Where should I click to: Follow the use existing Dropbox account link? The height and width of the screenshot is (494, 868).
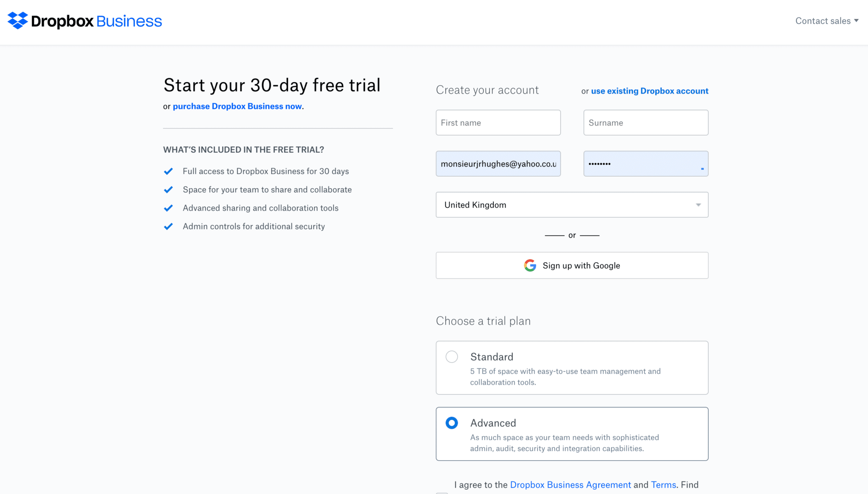pos(650,91)
